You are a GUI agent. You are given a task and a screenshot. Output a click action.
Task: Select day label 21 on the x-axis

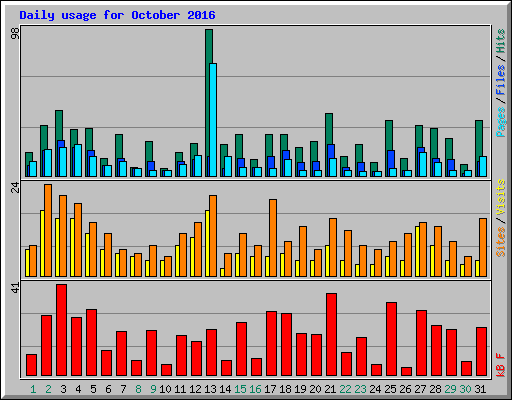coord(330,389)
